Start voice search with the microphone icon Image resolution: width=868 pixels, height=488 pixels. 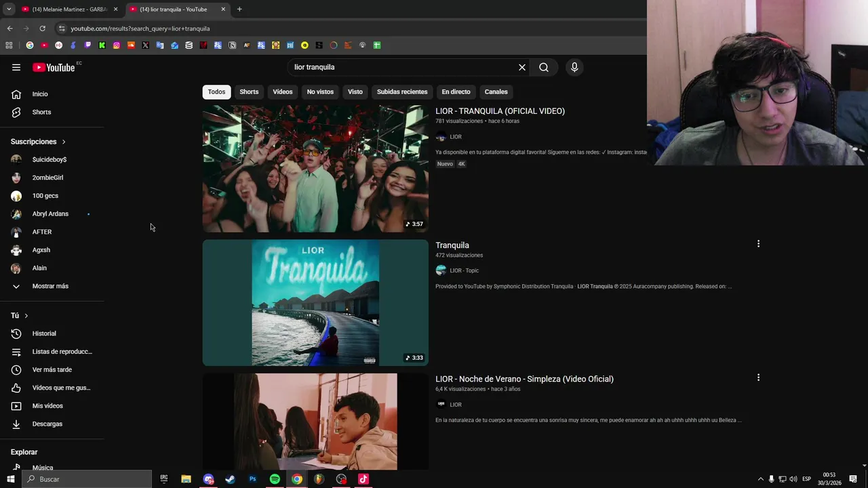coord(574,67)
